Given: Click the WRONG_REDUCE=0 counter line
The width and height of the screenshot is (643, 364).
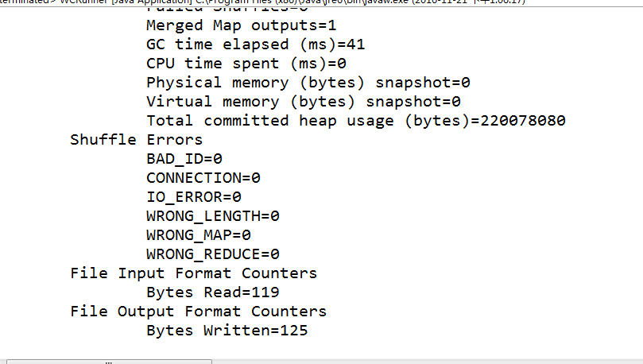Looking at the screenshot, I should [x=212, y=254].
